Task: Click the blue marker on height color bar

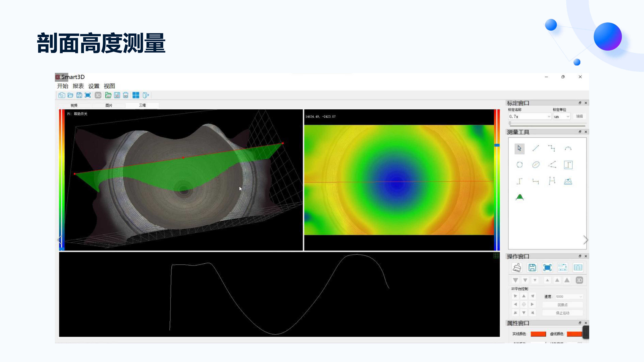Action: (x=497, y=145)
